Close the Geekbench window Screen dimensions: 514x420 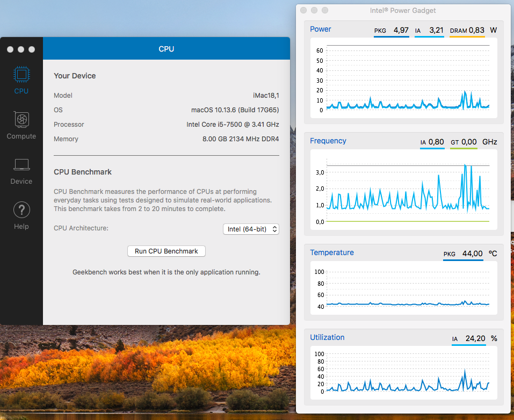pos(10,49)
